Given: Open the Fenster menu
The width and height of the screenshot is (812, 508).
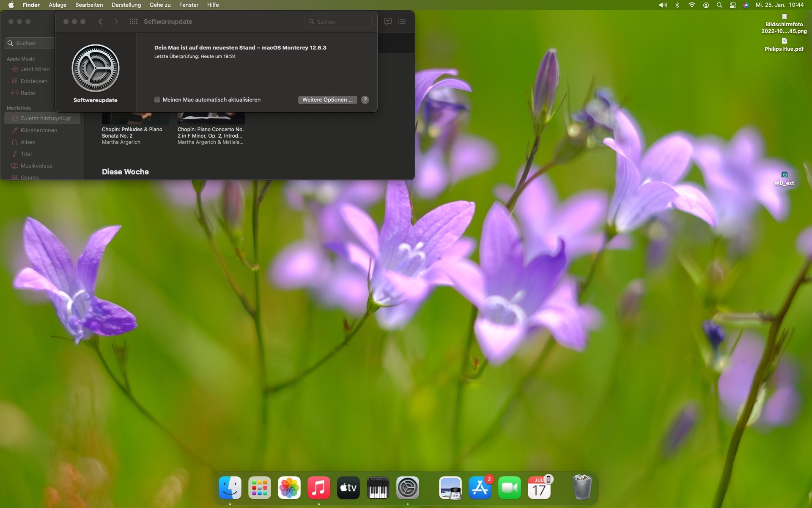Looking at the screenshot, I should (189, 5).
